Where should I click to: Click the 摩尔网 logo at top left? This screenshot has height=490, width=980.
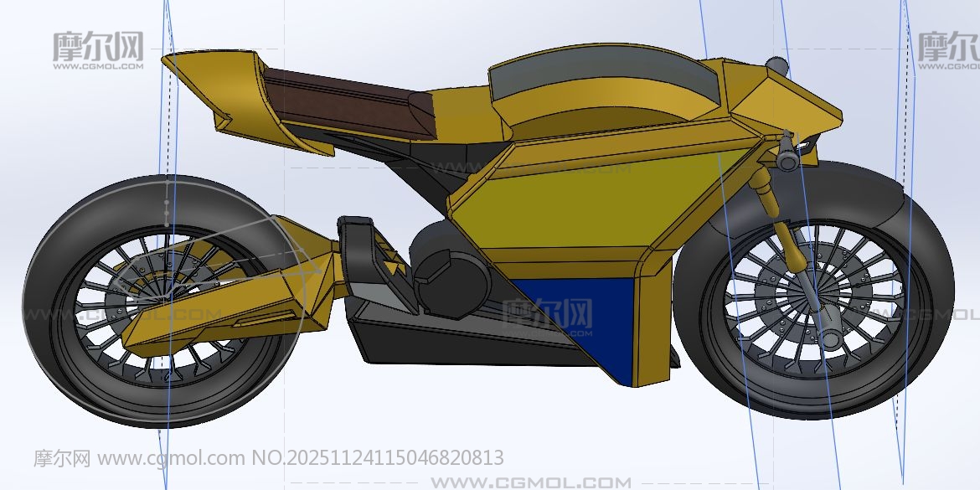(x=97, y=49)
